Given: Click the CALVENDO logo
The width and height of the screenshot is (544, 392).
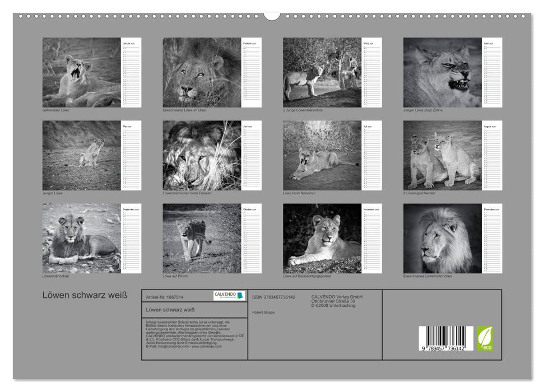Looking at the screenshot, I should pos(229,296).
